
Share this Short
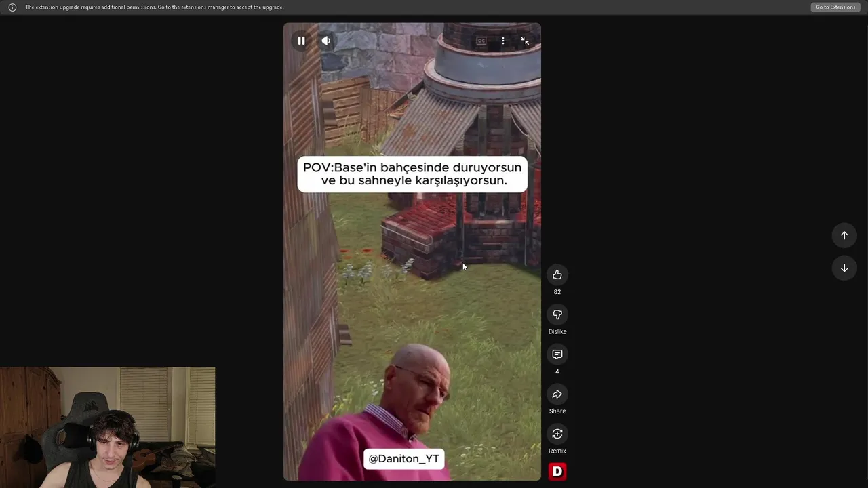coord(557,394)
